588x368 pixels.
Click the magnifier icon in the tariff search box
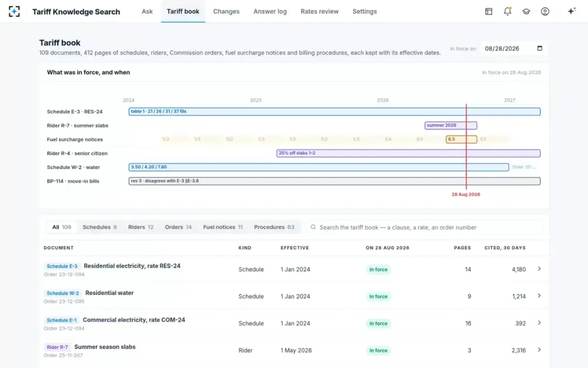[313, 227]
